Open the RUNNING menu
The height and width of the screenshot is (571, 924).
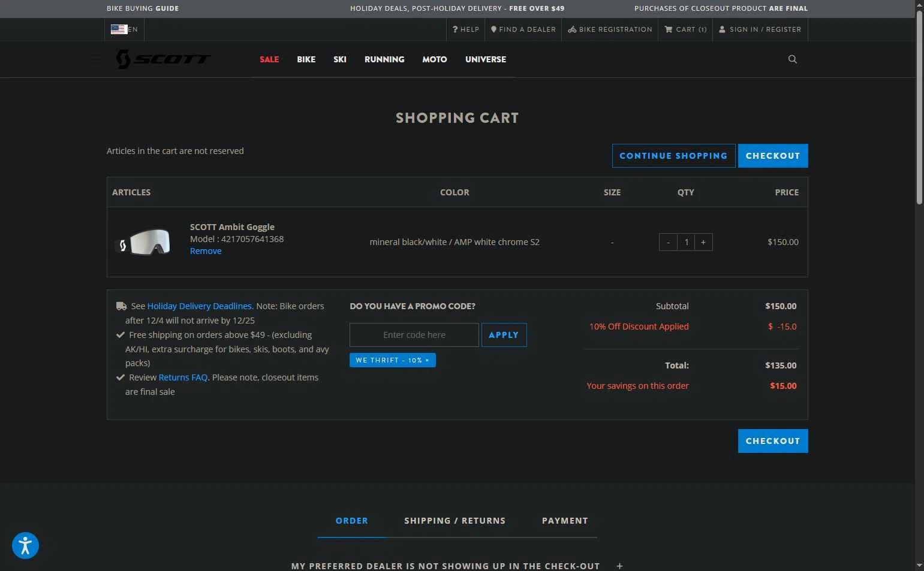[x=384, y=59]
